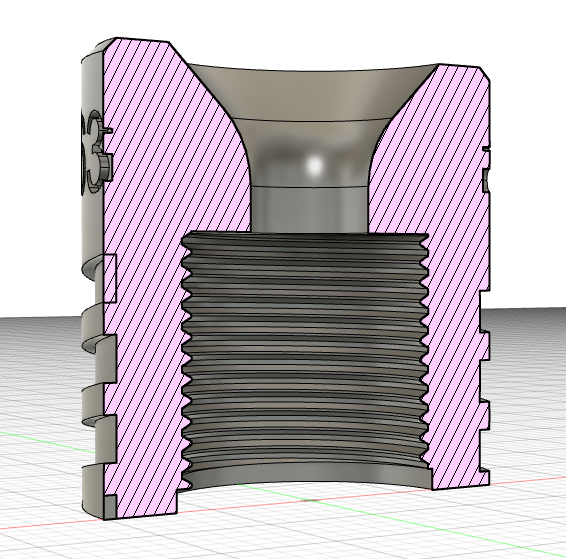The image size is (566, 559).
Task: Click the internal threaded bore surface
Action: point(305,350)
